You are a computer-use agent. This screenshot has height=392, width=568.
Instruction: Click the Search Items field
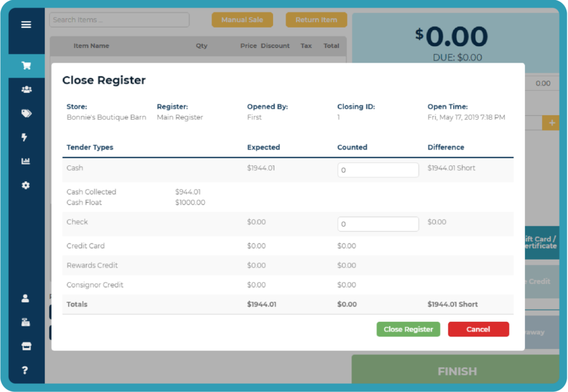(x=119, y=20)
